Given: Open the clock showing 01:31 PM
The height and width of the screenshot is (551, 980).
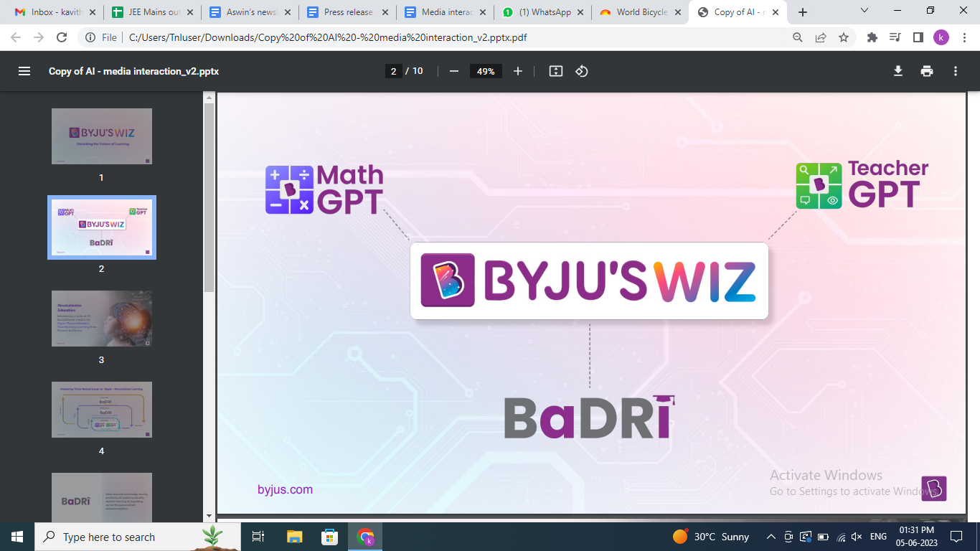Looking at the screenshot, I should click(917, 537).
